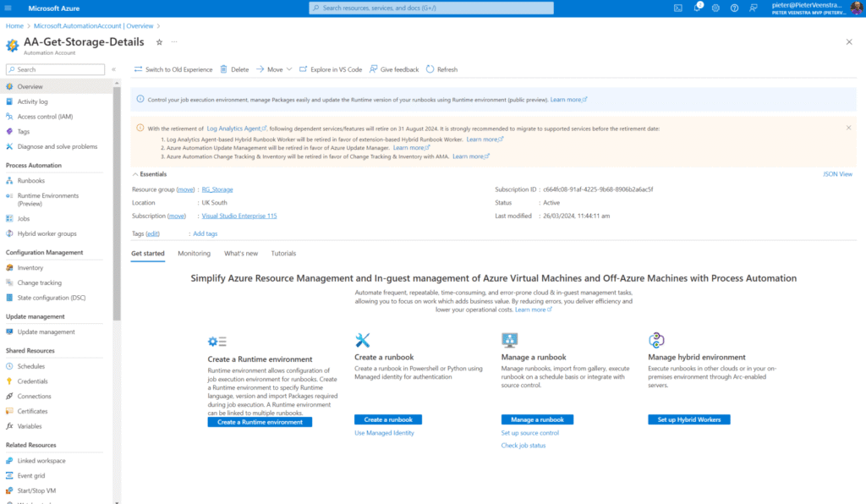This screenshot has width=866, height=504.
Task: Click the top bar feedback icon
Action: click(754, 8)
